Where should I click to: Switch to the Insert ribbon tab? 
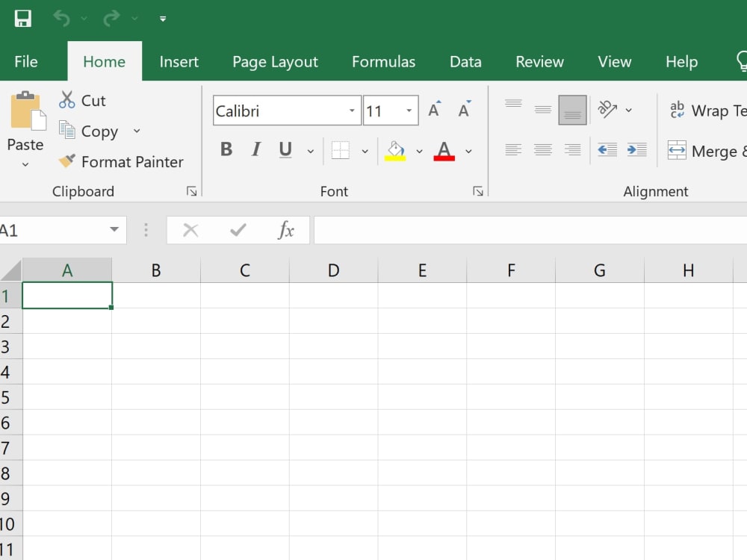179,61
